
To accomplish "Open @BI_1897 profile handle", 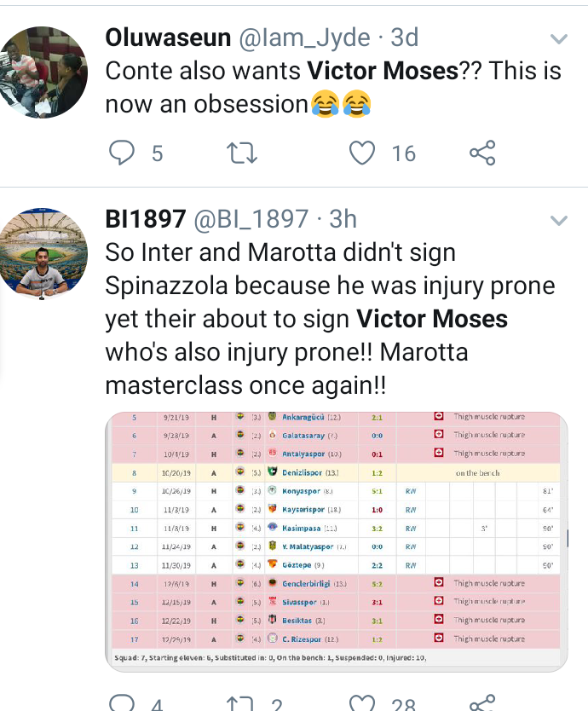I will (251, 219).
